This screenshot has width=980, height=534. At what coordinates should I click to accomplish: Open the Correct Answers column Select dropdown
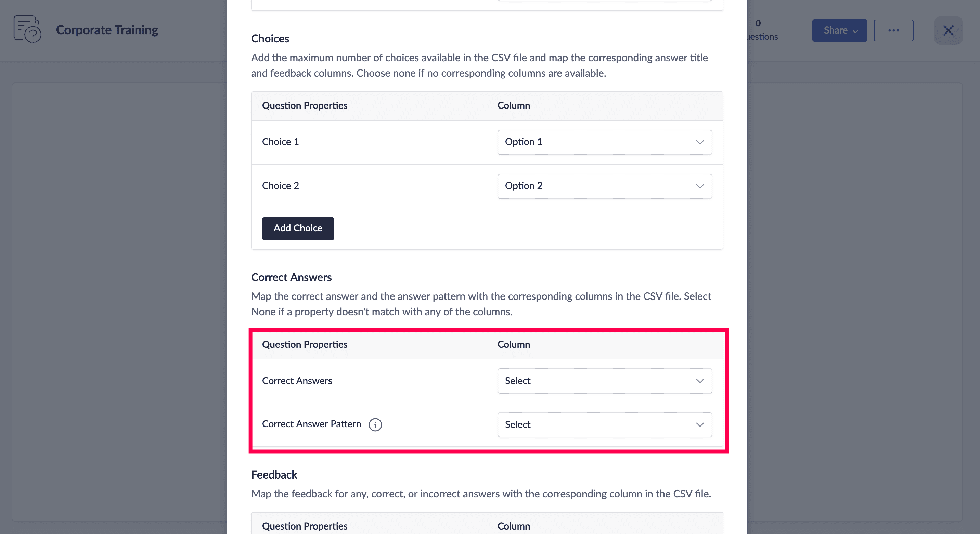coord(605,381)
